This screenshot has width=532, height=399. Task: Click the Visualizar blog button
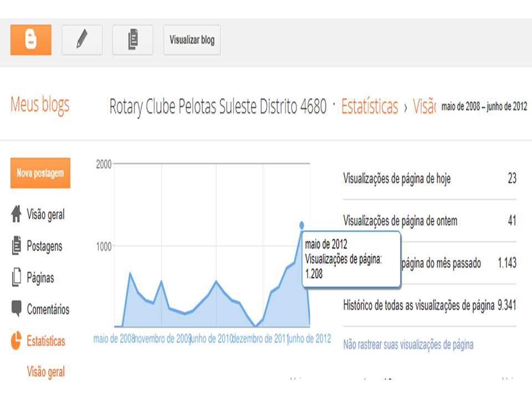coord(192,40)
